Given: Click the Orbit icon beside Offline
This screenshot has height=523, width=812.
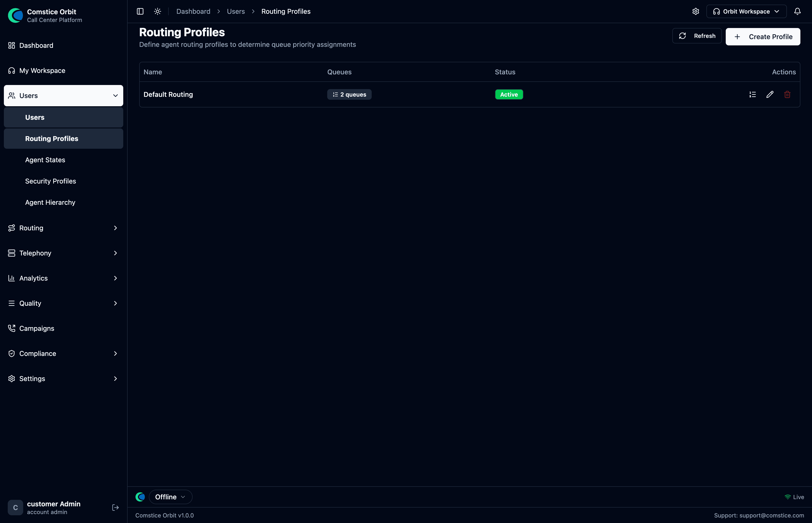Looking at the screenshot, I should [140, 497].
